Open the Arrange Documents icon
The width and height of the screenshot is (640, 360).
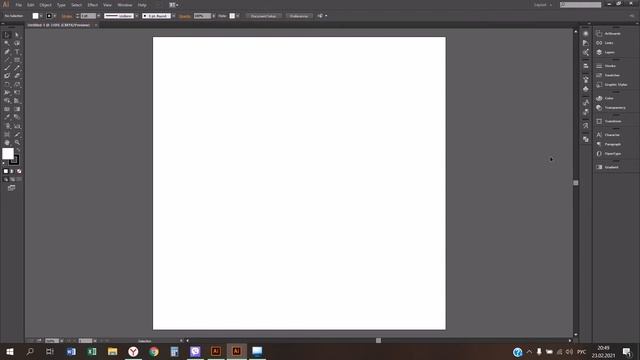[173, 5]
